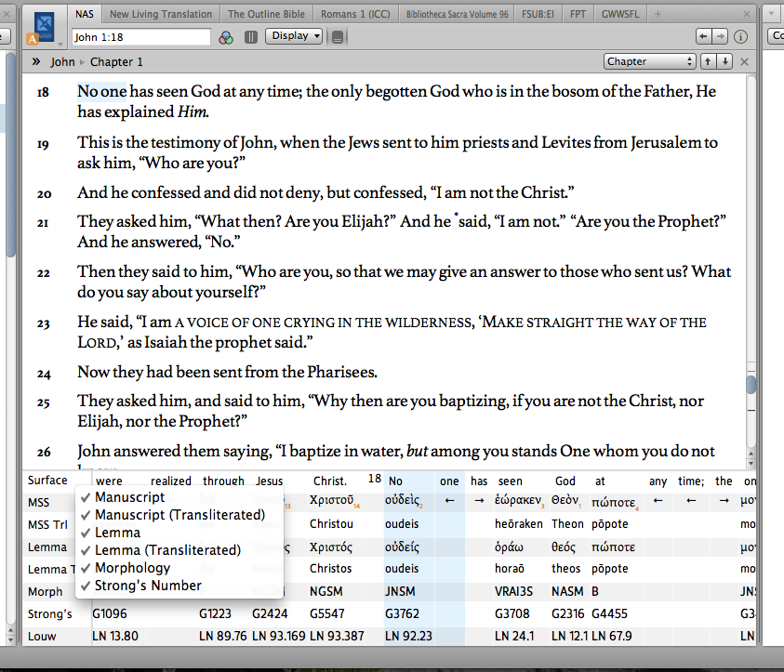Viewport: 784px width, 672px height.
Task: Click the transliterated lemma horaō
Action: click(510, 569)
